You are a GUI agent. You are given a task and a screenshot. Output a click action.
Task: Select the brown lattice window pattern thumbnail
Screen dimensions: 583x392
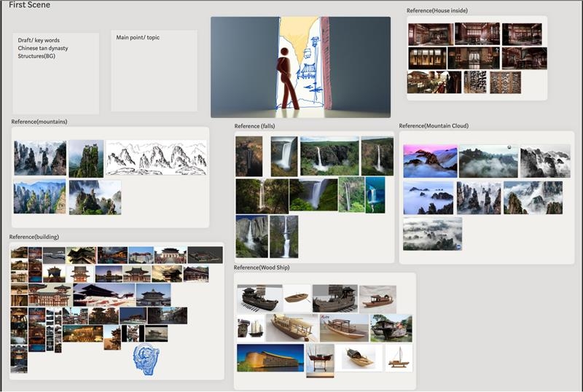505,82
